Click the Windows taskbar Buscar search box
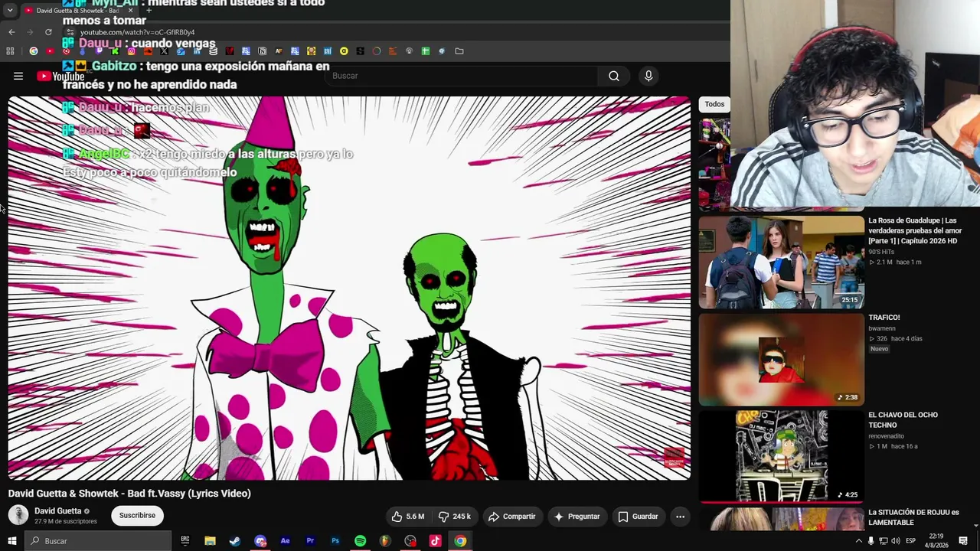Viewport: 980px width, 551px height. click(x=98, y=541)
